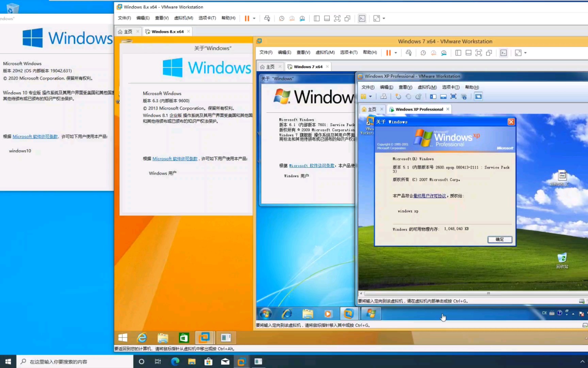Toggle thumbnail bar in Windows 8.x VMware toolbar

327,18
